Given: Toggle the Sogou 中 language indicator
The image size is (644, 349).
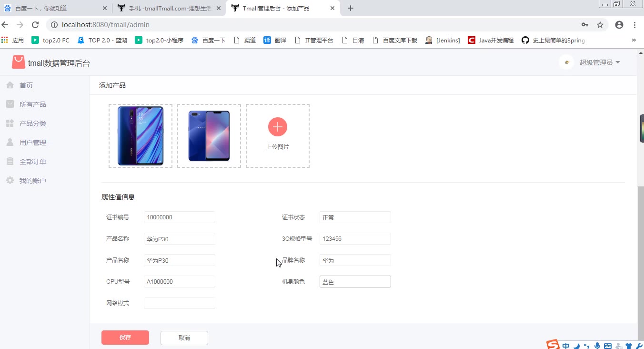Looking at the screenshot, I should [566, 346].
